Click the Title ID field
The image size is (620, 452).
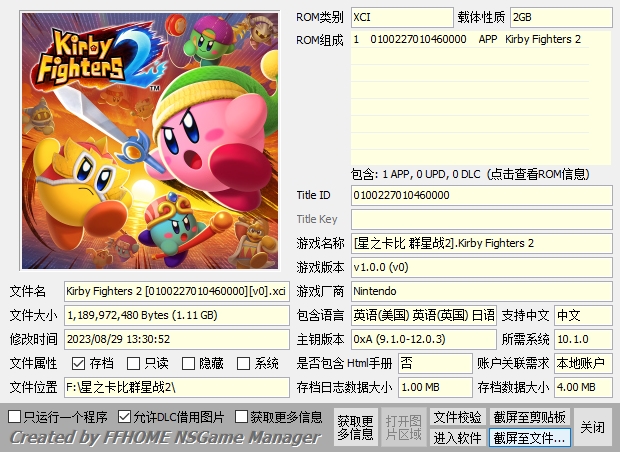481,195
